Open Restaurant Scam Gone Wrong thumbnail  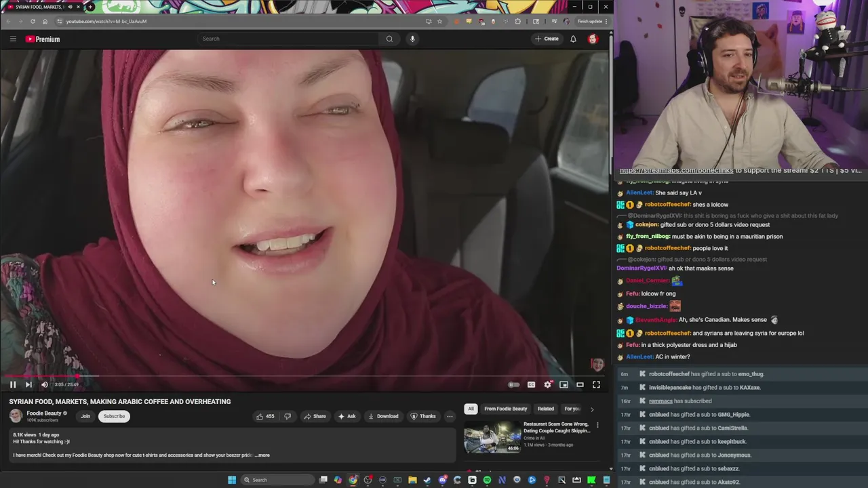point(492,437)
